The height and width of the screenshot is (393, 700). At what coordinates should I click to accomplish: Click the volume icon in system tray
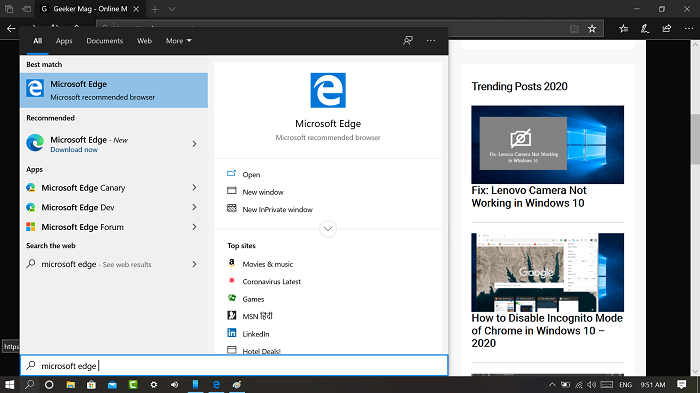(592, 385)
